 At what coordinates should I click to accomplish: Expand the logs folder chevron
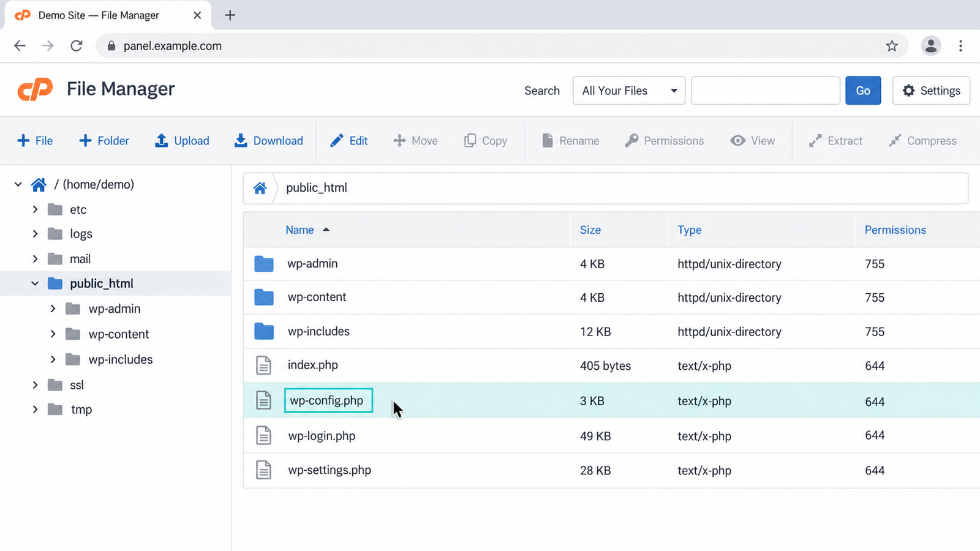tap(35, 234)
